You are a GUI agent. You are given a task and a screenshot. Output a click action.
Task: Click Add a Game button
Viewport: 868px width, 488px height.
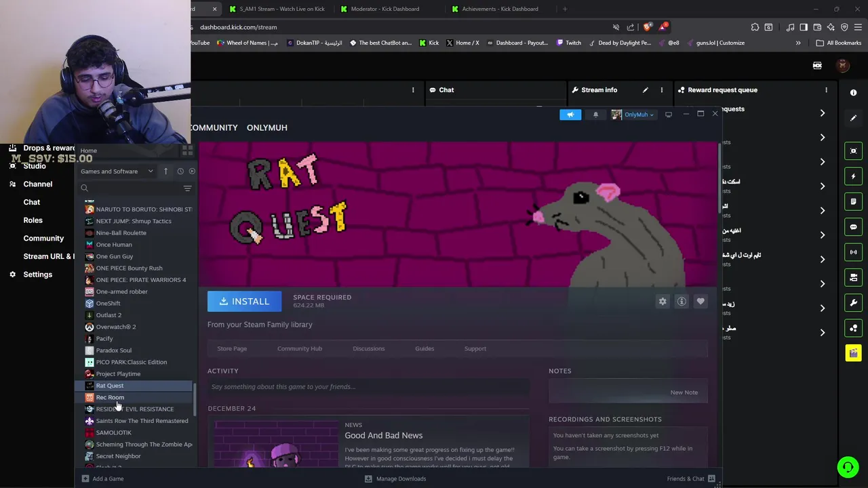point(102,479)
